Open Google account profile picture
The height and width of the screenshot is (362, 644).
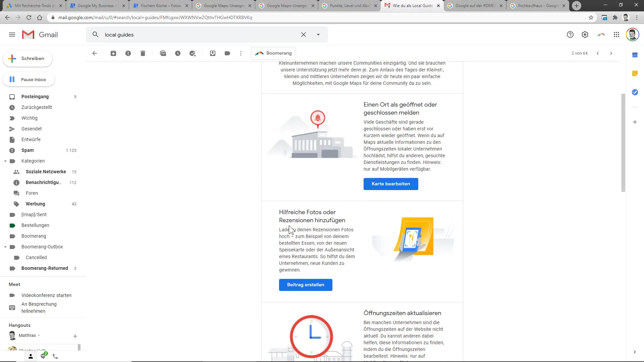point(632,35)
